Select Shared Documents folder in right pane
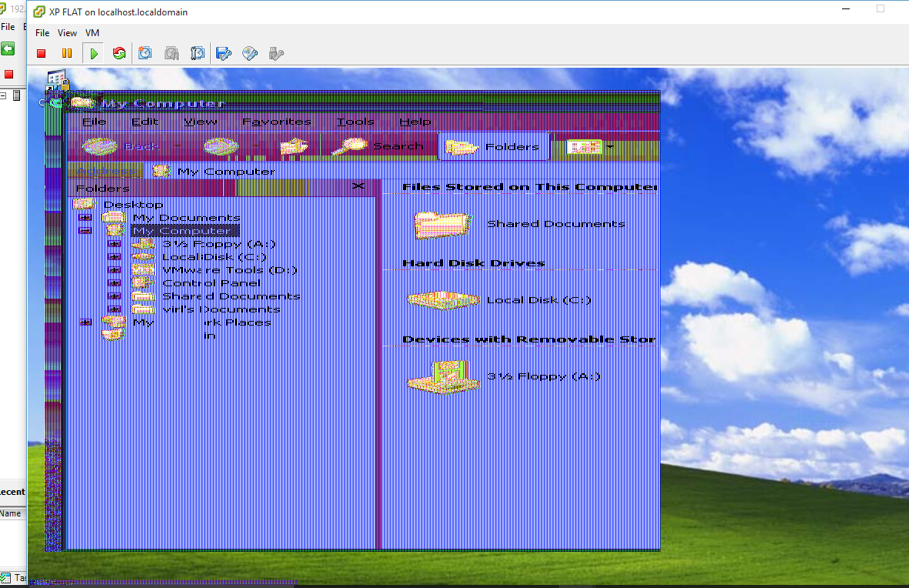The image size is (909, 588). [520, 225]
